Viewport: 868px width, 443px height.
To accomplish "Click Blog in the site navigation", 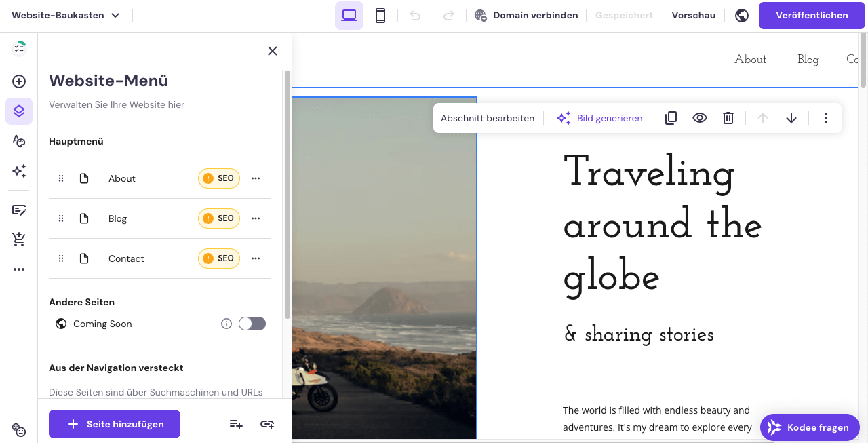I will coord(808,60).
